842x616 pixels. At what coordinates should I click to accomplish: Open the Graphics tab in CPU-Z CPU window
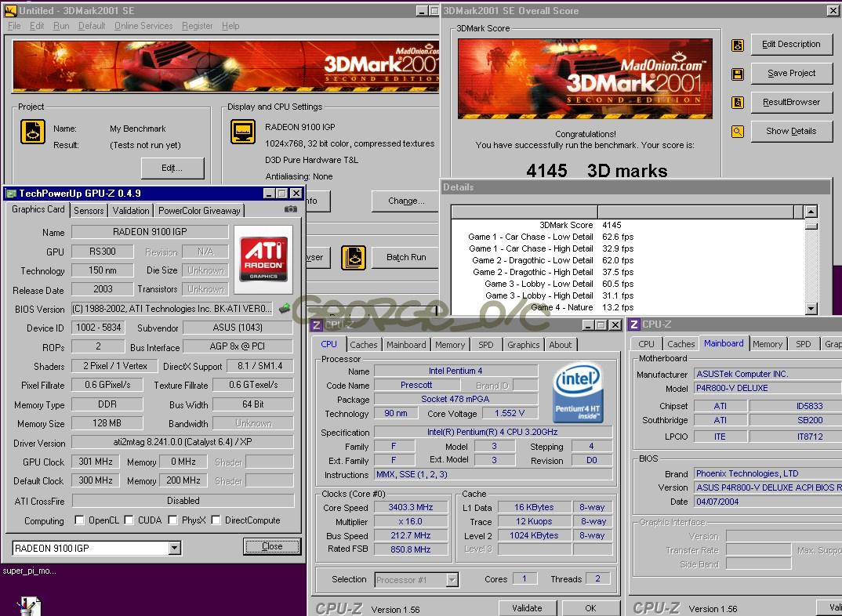[x=524, y=345]
